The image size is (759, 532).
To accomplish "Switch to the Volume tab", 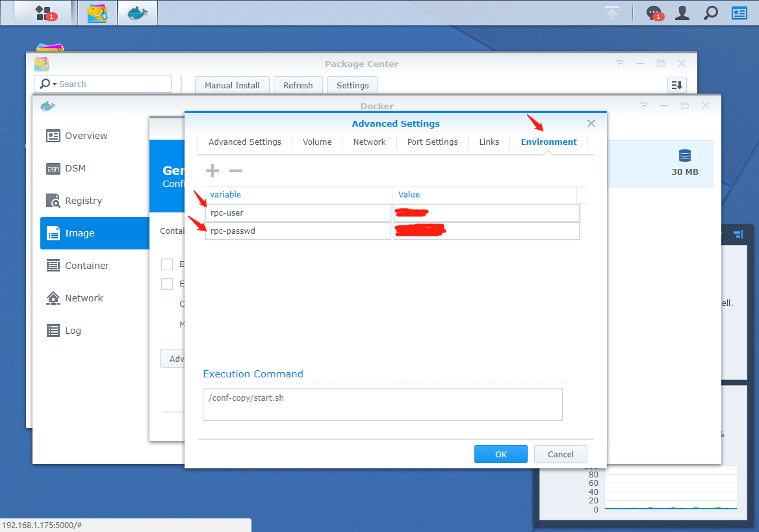I will [317, 142].
